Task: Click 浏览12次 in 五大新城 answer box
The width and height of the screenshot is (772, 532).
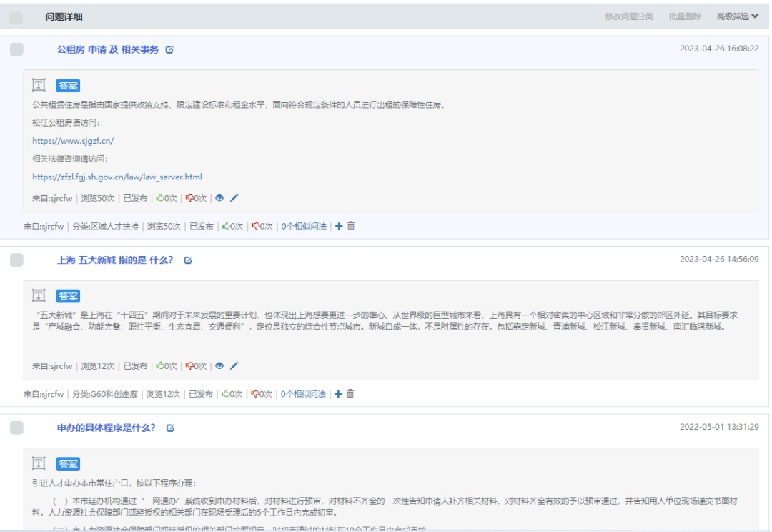Action: click(x=97, y=366)
